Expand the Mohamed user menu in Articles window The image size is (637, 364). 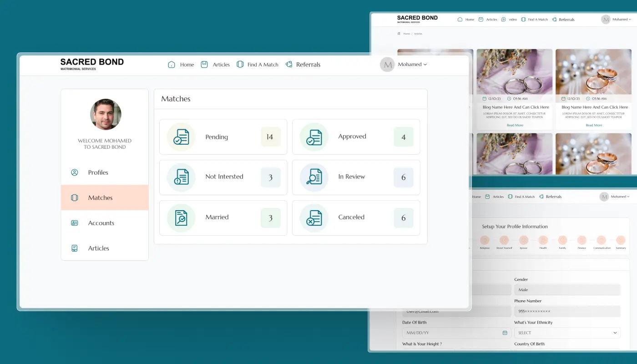click(x=622, y=20)
